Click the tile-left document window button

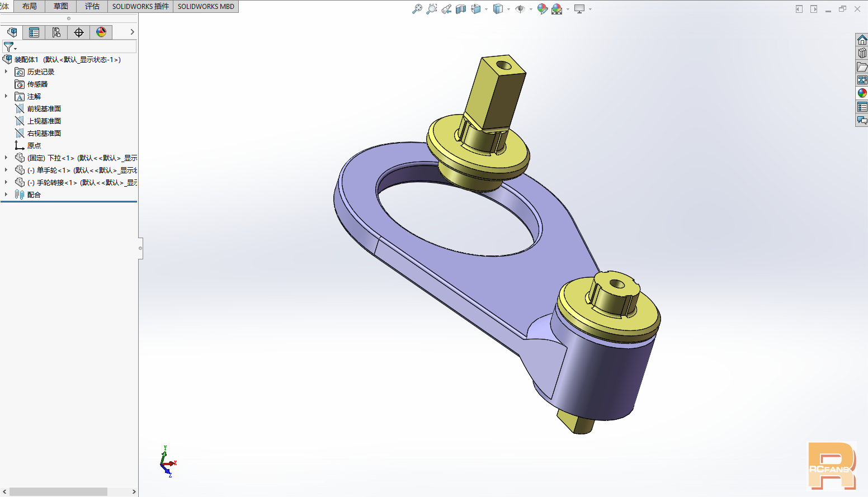pyautogui.click(x=799, y=9)
